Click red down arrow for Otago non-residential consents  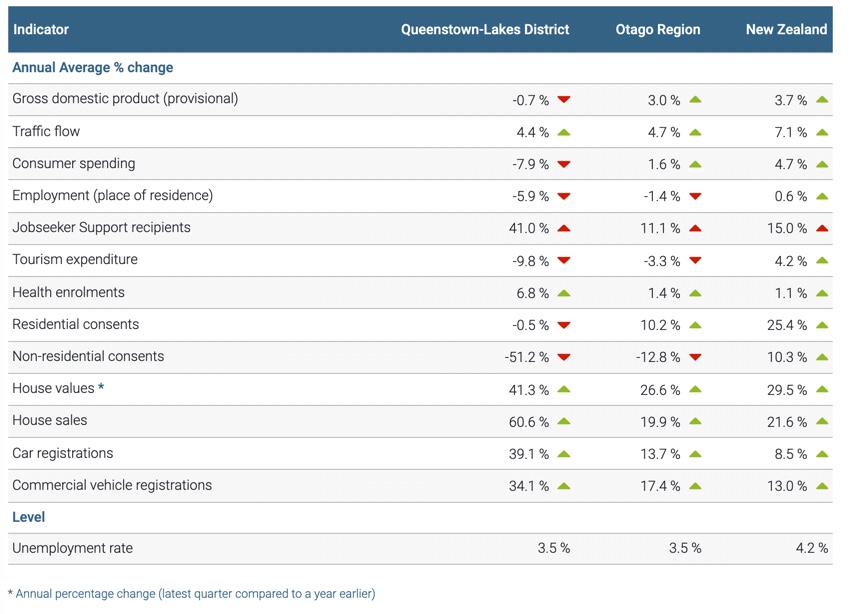click(x=695, y=357)
